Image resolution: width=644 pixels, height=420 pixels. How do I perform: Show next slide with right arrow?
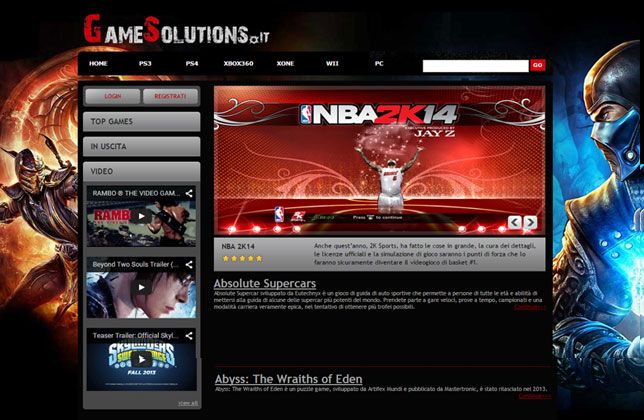[530, 222]
